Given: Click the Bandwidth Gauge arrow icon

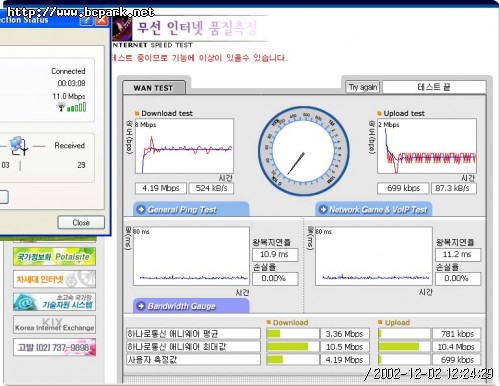Looking at the screenshot, I should [141, 306].
